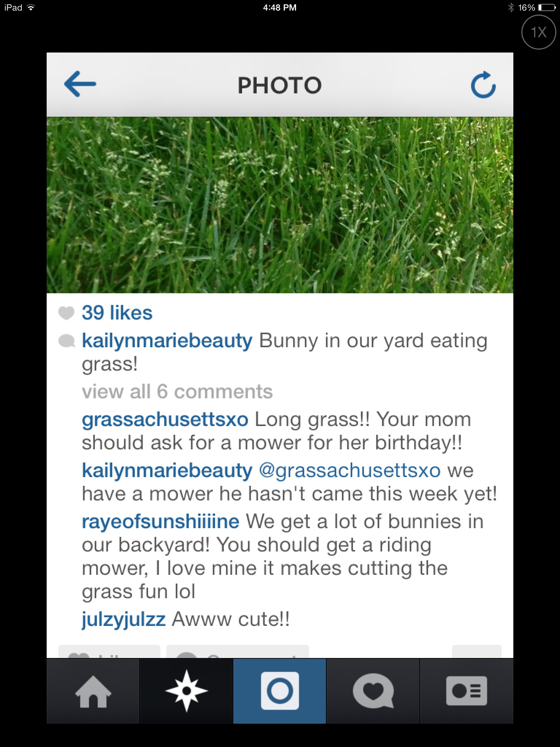Open rayeofsunshiiiine profile
Image resolution: width=560 pixels, height=747 pixels.
pyautogui.click(x=160, y=522)
